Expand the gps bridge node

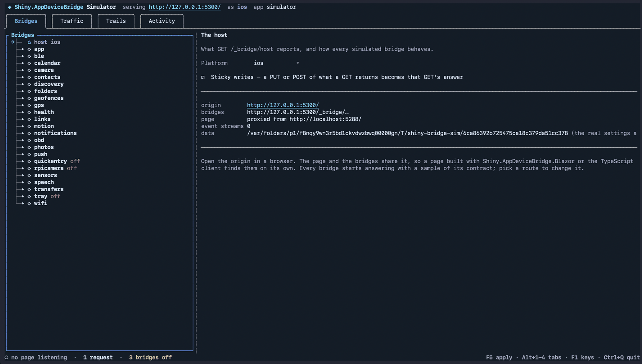23,105
